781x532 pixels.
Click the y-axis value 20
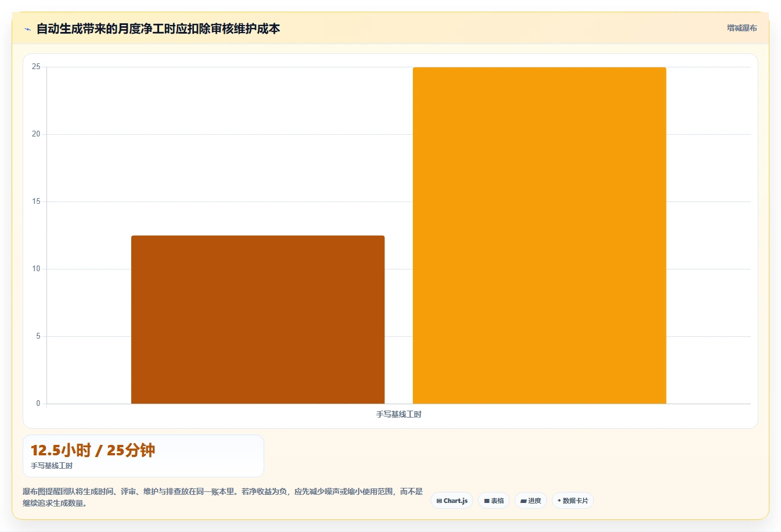[36, 134]
